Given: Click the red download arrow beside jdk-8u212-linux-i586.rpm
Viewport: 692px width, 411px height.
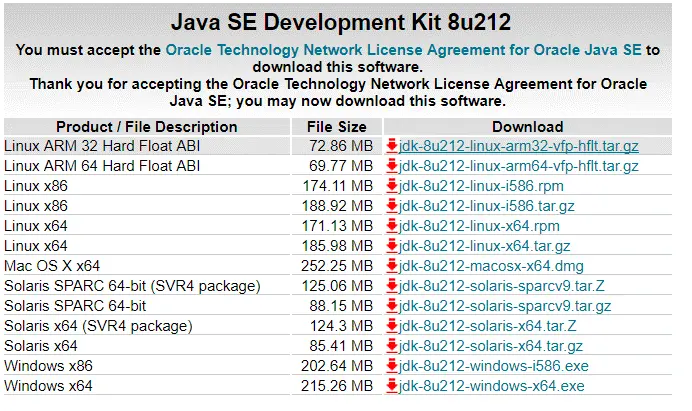Looking at the screenshot, I should pyautogui.click(x=391, y=186).
